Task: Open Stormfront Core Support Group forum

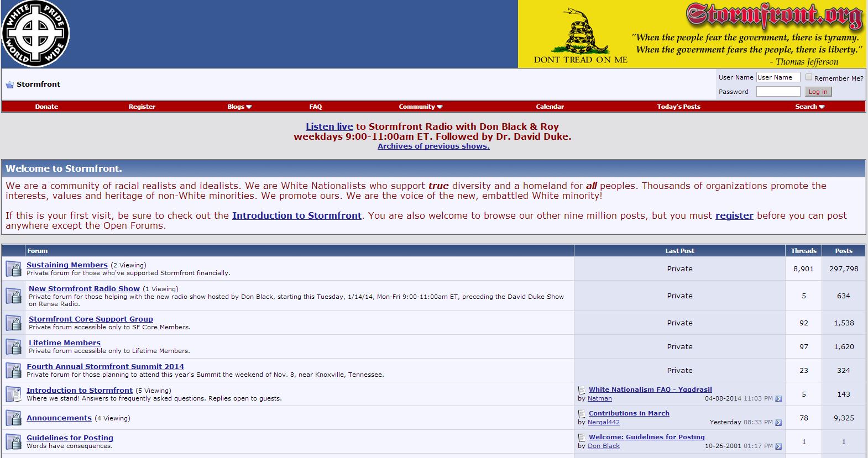Action: (91, 319)
